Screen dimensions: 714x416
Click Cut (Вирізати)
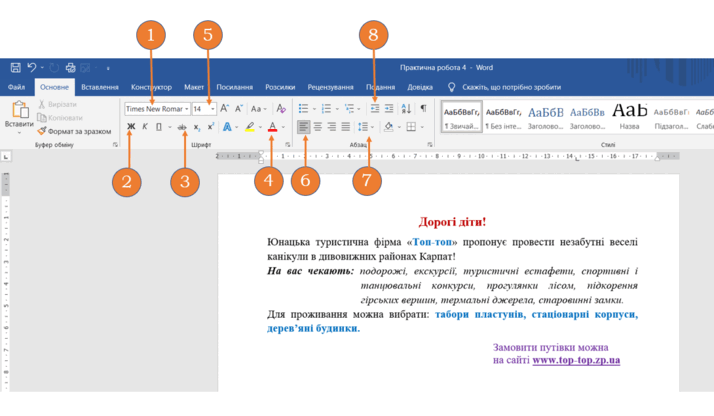(x=57, y=104)
